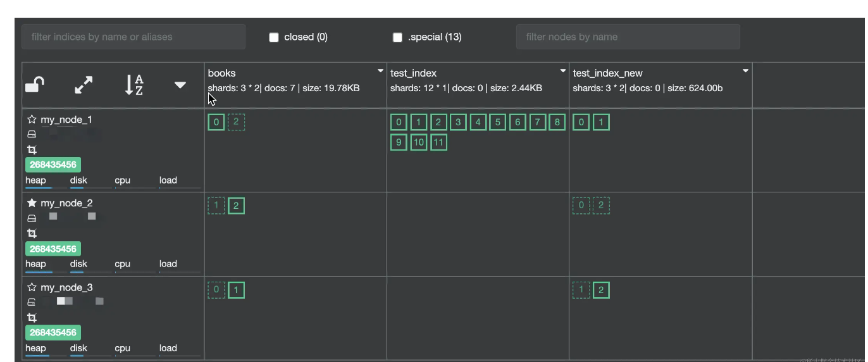868x362 pixels.
Task: Open the books index dropdown menu
Action: (x=380, y=70)
